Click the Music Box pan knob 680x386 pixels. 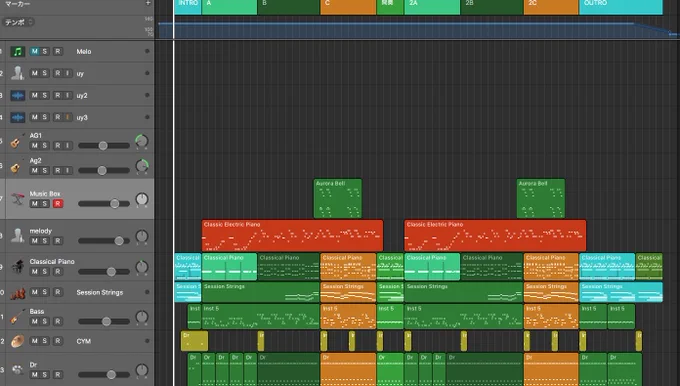142,199
